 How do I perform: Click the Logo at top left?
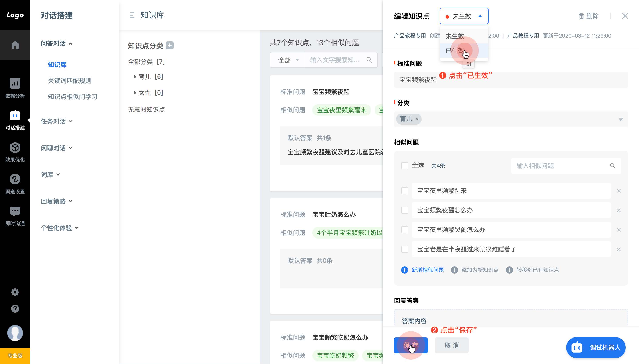[x=15, y=15]
